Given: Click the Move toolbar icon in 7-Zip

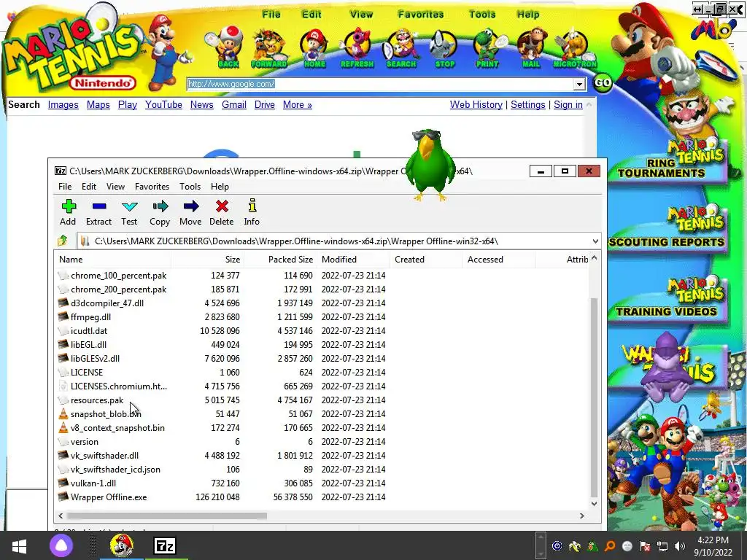Looking at the screenshot, I should pos(190,206).
